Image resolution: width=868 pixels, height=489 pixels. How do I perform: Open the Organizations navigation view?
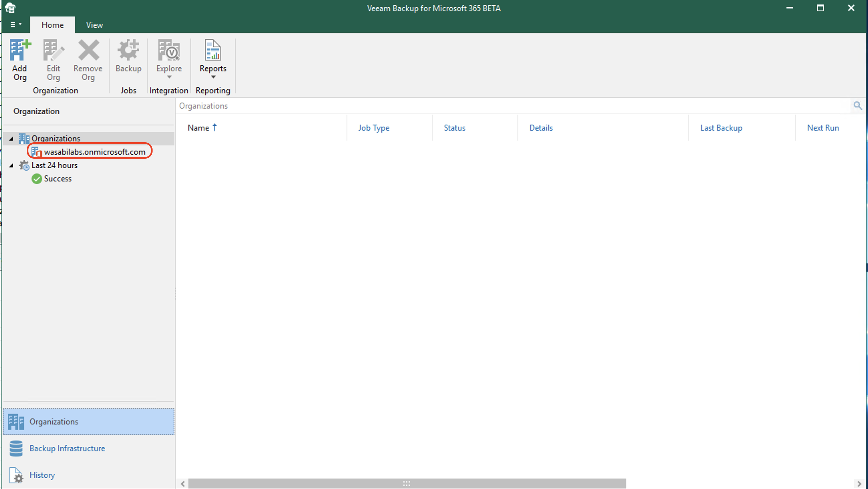click(88, 422)
